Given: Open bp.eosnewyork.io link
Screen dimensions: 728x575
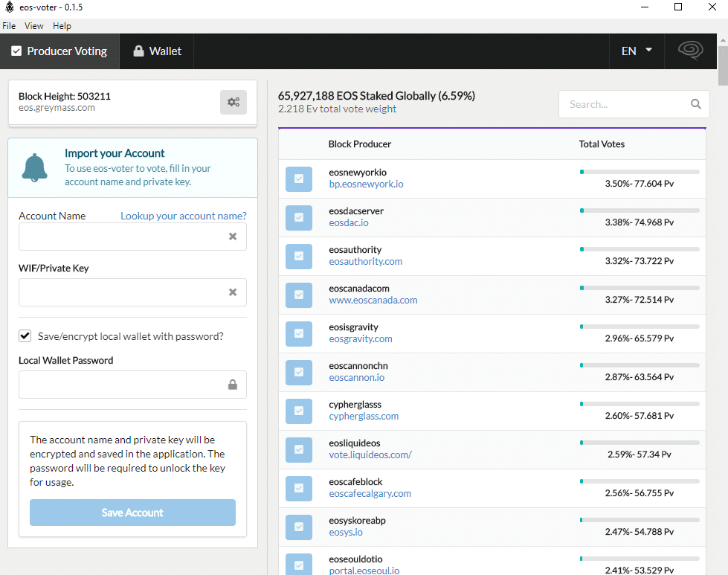Looking at the screenshot, I should click(366, 184).
